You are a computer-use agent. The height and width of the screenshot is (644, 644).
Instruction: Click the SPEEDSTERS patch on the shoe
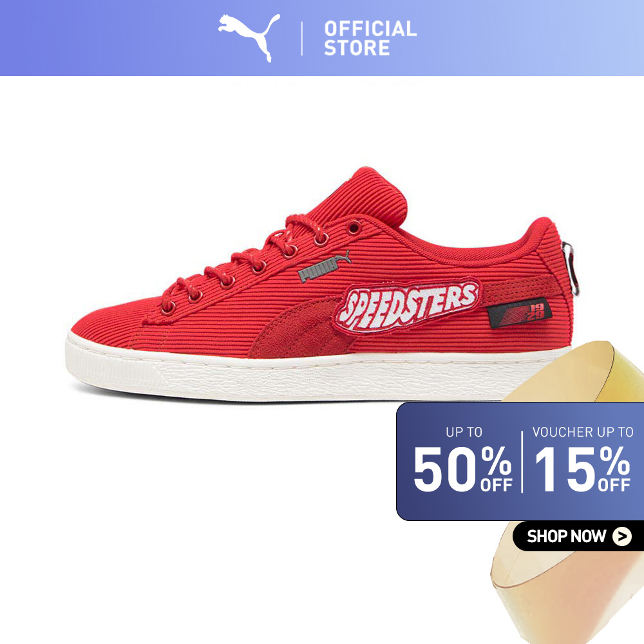pyautogui.click(x=408, y=306)
